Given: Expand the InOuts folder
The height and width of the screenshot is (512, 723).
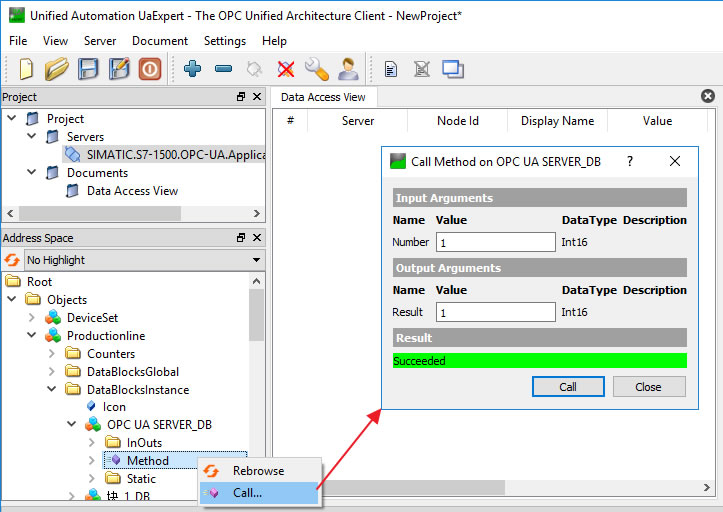Looking at the screenshot, I should (x=92, y=442).
